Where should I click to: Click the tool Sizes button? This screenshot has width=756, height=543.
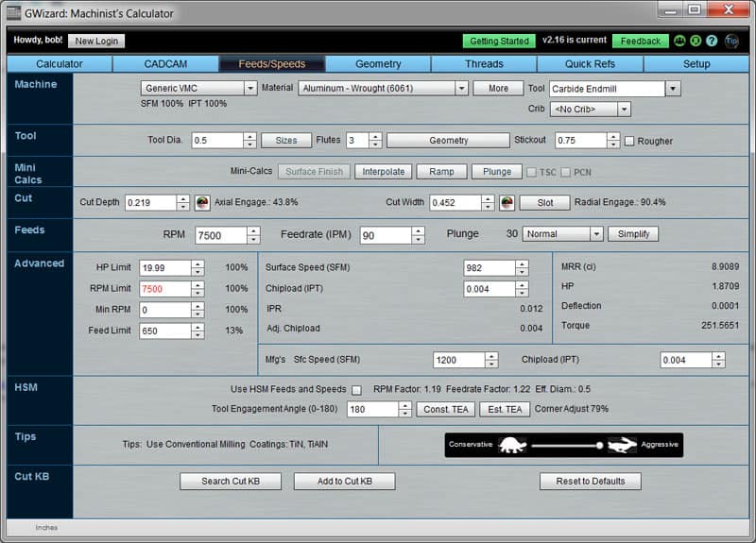coord(286,140)
